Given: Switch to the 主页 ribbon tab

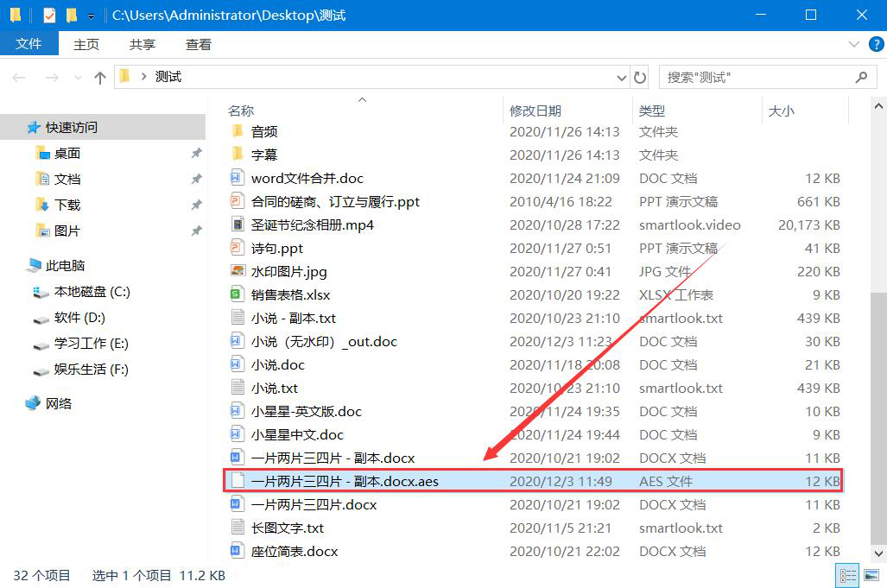Looking at the screenshot, I should [86, 44].
